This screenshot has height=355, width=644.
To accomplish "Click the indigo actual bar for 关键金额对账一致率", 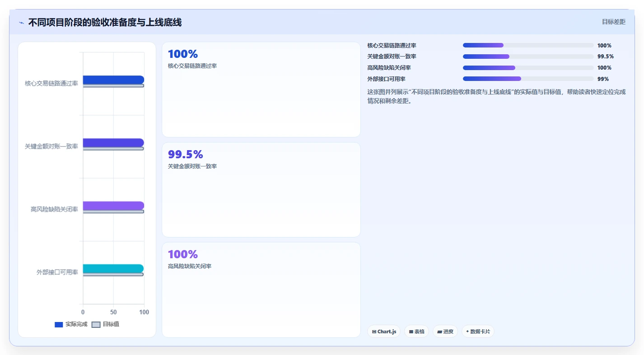I will [113, 142].
